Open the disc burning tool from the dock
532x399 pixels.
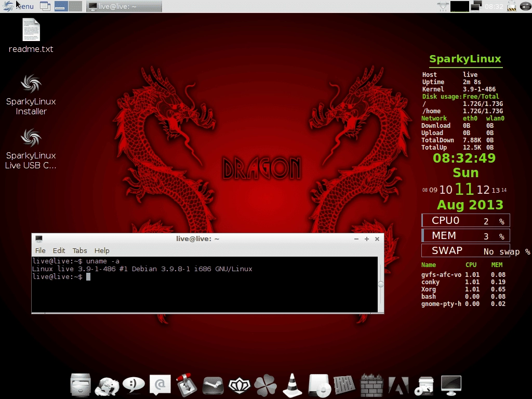point(318,384)
